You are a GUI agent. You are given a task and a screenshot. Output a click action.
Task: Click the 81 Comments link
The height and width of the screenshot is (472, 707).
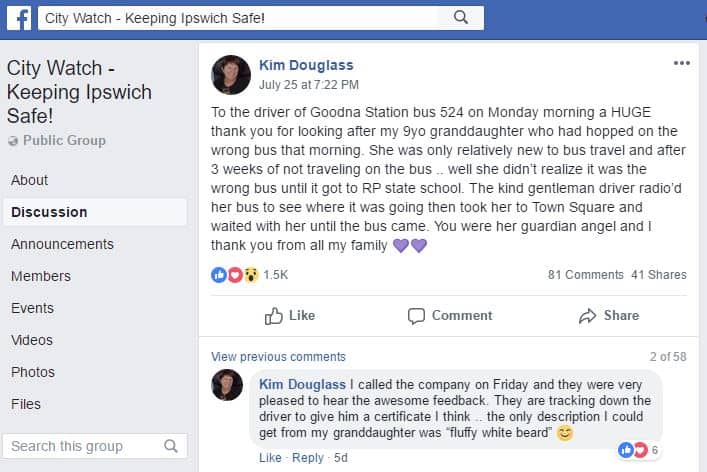pos(585,275)
